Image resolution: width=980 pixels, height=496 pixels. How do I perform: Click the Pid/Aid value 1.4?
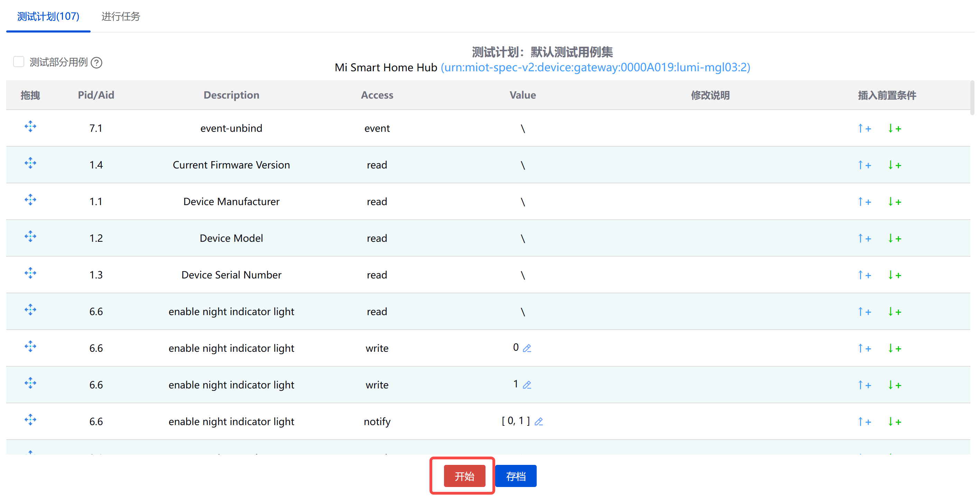[96, 165]
